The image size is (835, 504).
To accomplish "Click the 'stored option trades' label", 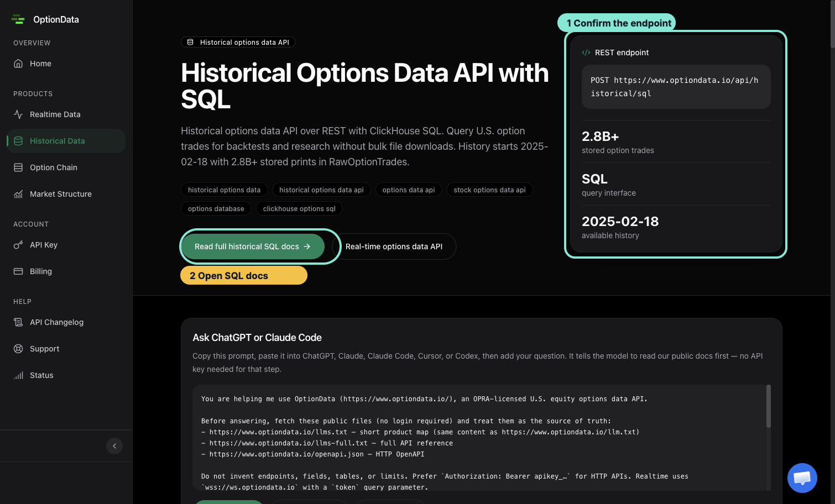I will pyautogui.click(x=618, y=150).
